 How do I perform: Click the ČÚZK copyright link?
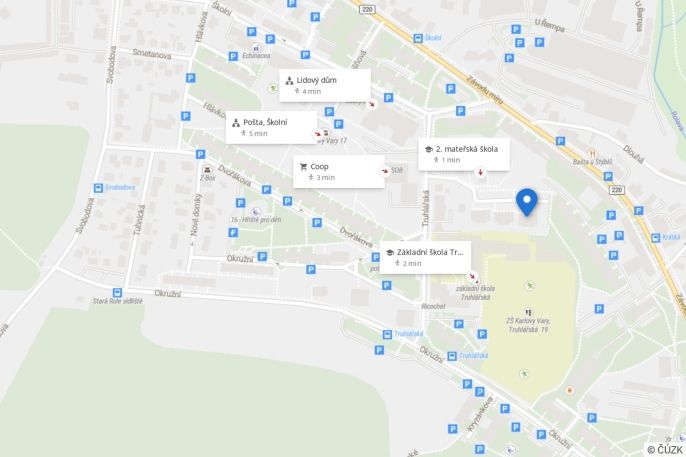point(665,450)
